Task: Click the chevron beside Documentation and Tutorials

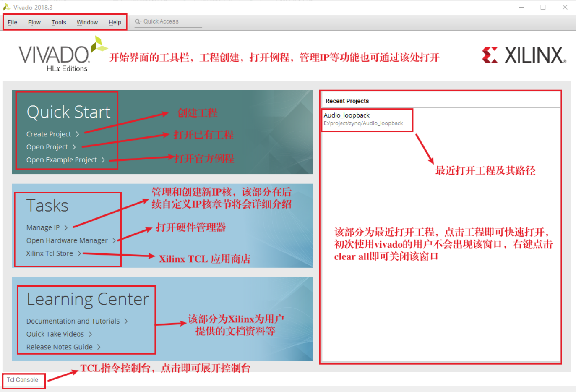Action: 126,321
